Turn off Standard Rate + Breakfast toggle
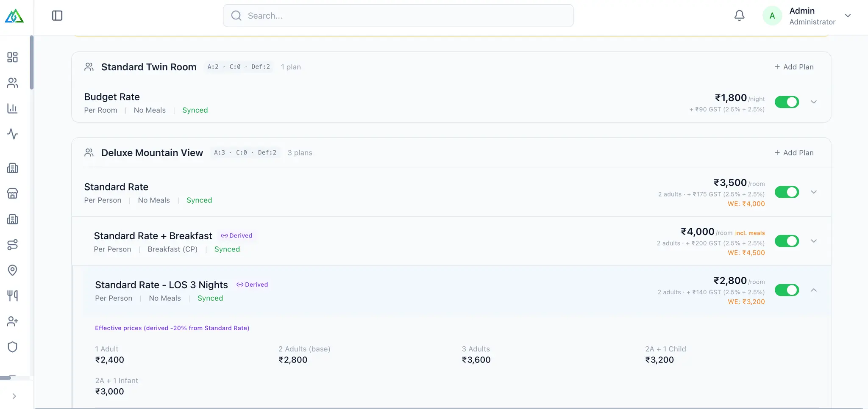 (787, 241)
